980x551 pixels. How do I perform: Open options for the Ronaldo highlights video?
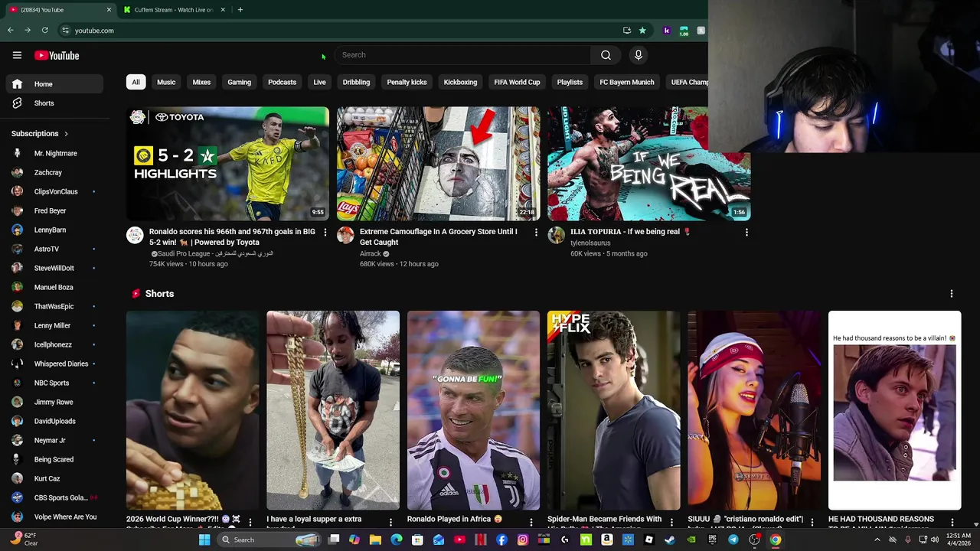pos(325,232)
